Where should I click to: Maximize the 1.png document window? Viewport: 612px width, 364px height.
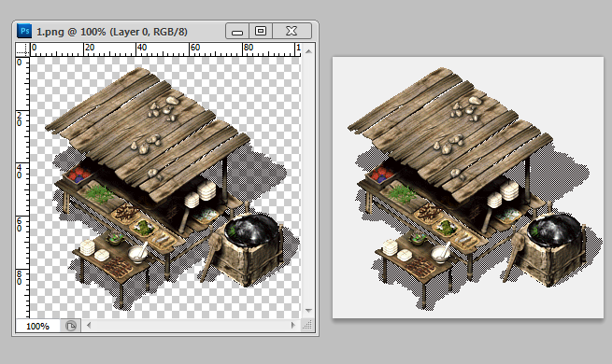point(261,31)
